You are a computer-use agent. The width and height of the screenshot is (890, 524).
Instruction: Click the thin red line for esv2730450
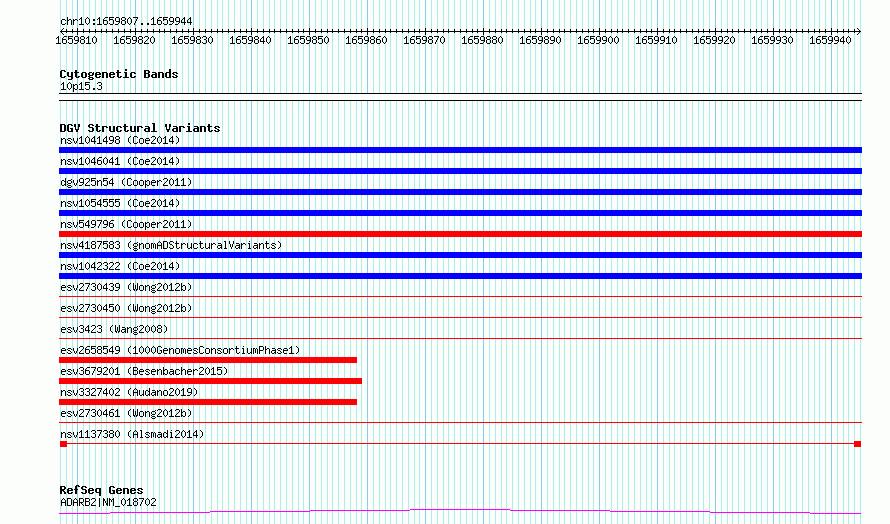[x=460, y=317]
